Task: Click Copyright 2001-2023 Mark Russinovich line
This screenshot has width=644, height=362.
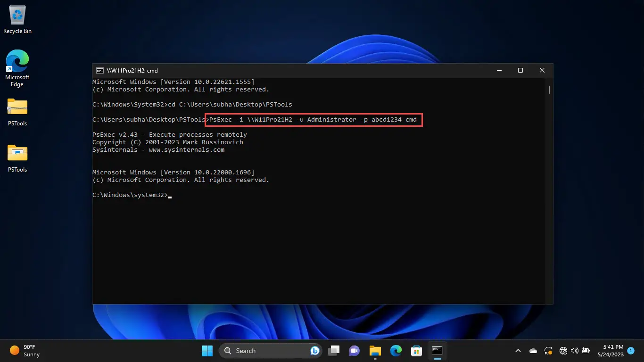Action: (168, 142)
